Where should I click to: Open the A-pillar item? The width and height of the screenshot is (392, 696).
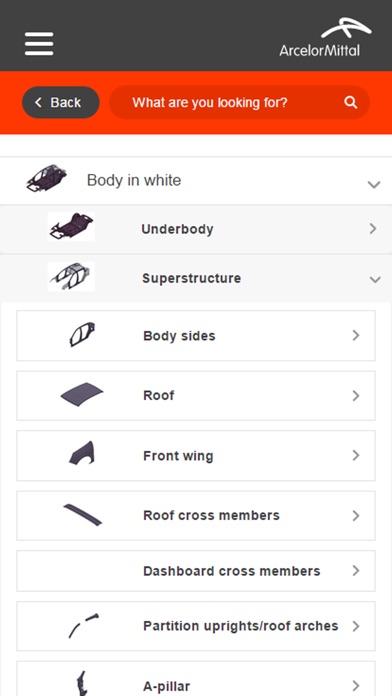[x=196, y=679]
